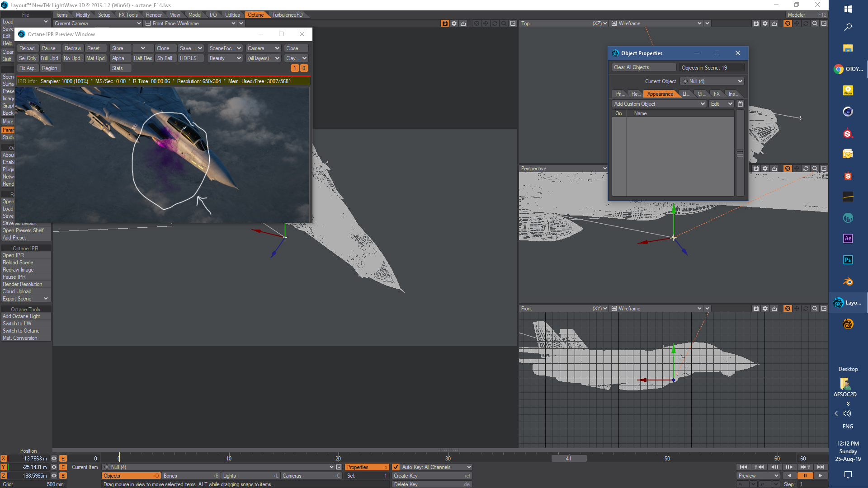Click the Front viewport zoom magnifier icon
The image size is (868, 488).
click(x=815, y=309)
